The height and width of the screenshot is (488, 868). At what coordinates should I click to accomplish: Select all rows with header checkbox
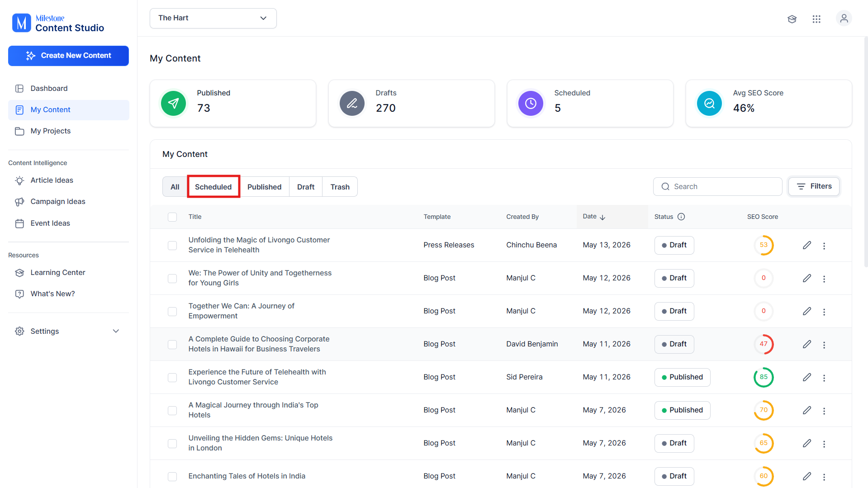(172, 217)
